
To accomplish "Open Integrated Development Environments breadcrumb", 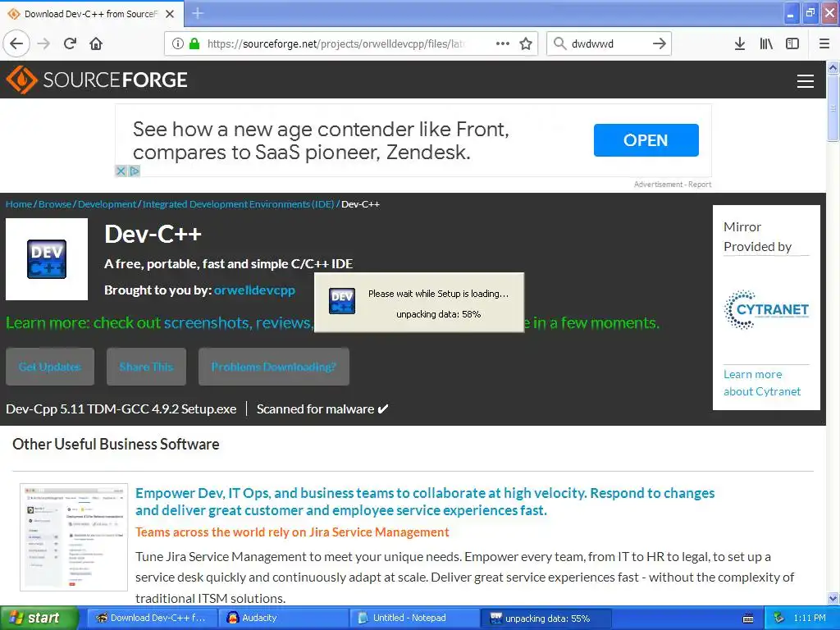I will [x=238, y=204].
